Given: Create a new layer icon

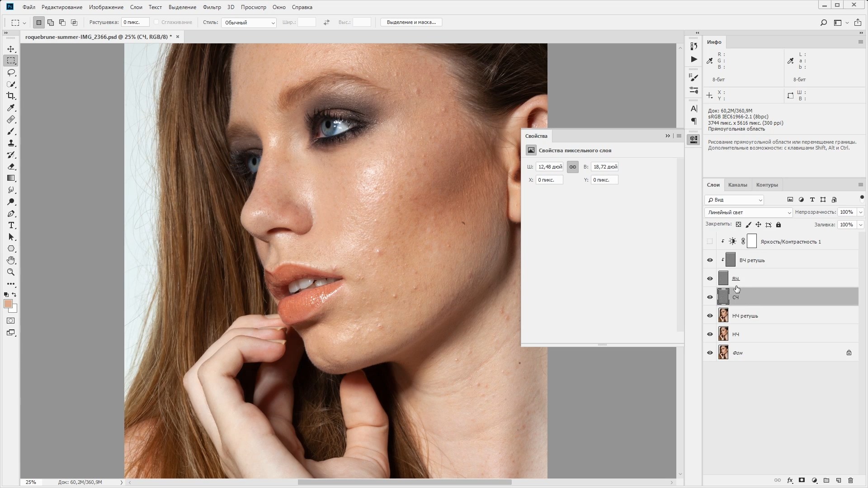Looking at the screenshot, I should 838,480.
